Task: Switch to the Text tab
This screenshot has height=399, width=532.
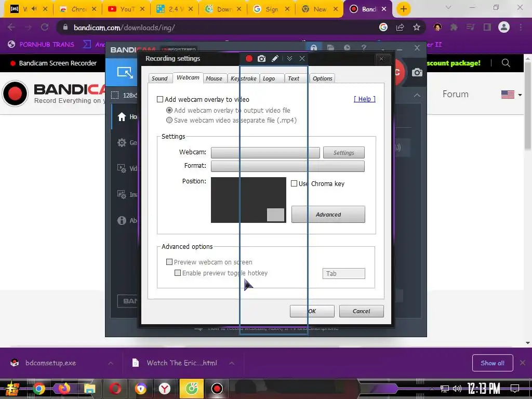Action: [x=296, y=78]
